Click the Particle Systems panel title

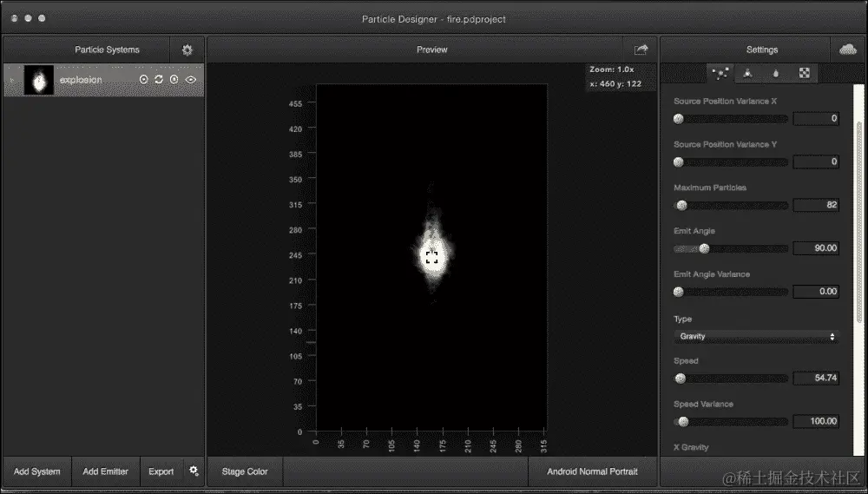click(x=107, y=49)
